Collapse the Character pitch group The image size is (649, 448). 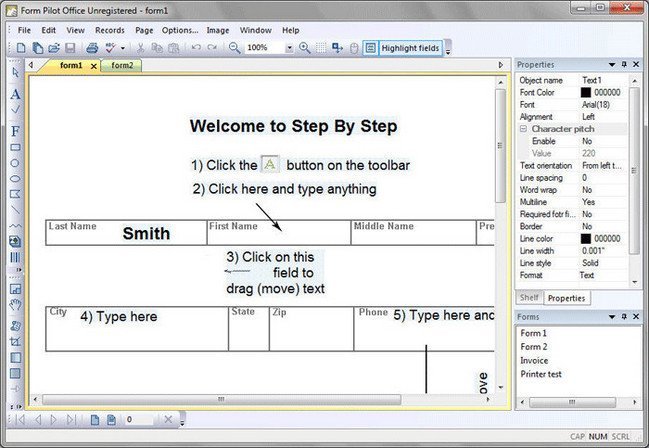pyautogui.click(x=523, y=129)
